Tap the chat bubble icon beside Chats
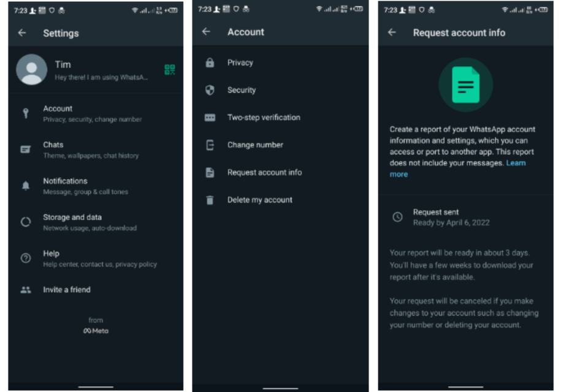The width and height of the screenshot is (561, 392). click(x=25, y=149)
